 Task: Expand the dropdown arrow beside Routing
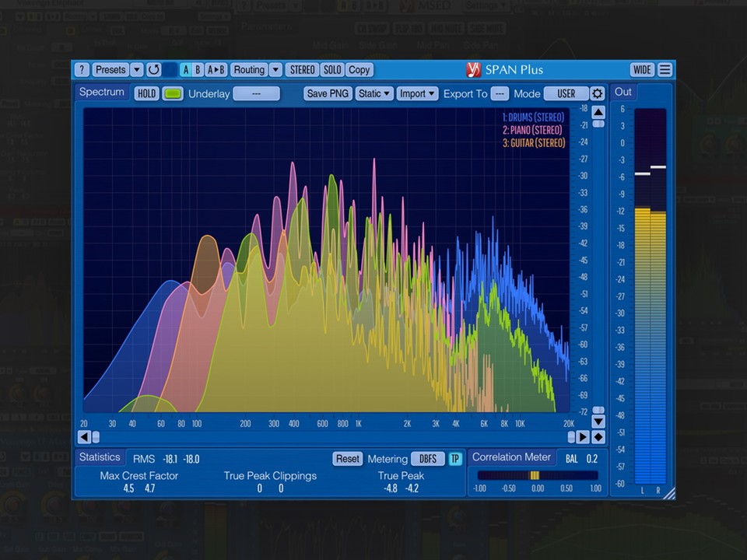click(275, 70)
